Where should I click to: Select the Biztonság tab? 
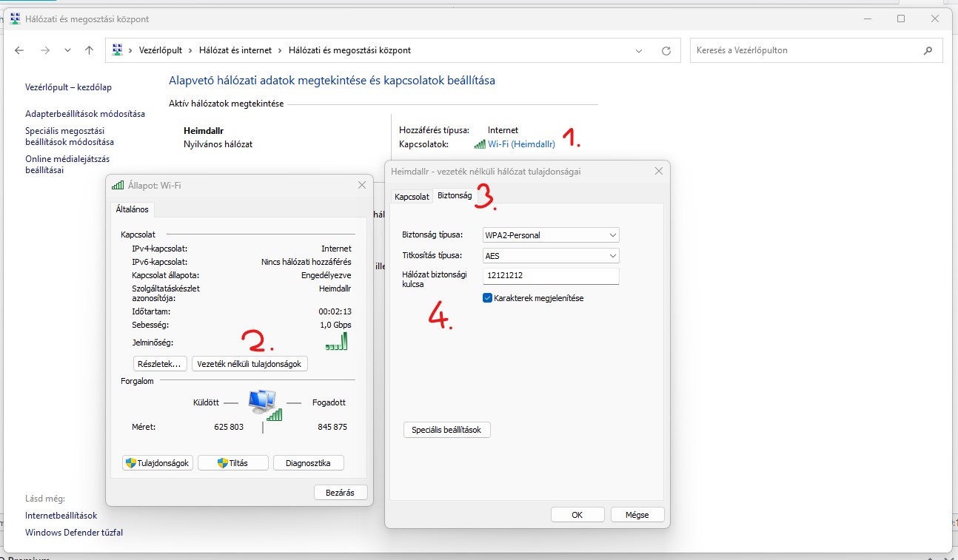455,196
